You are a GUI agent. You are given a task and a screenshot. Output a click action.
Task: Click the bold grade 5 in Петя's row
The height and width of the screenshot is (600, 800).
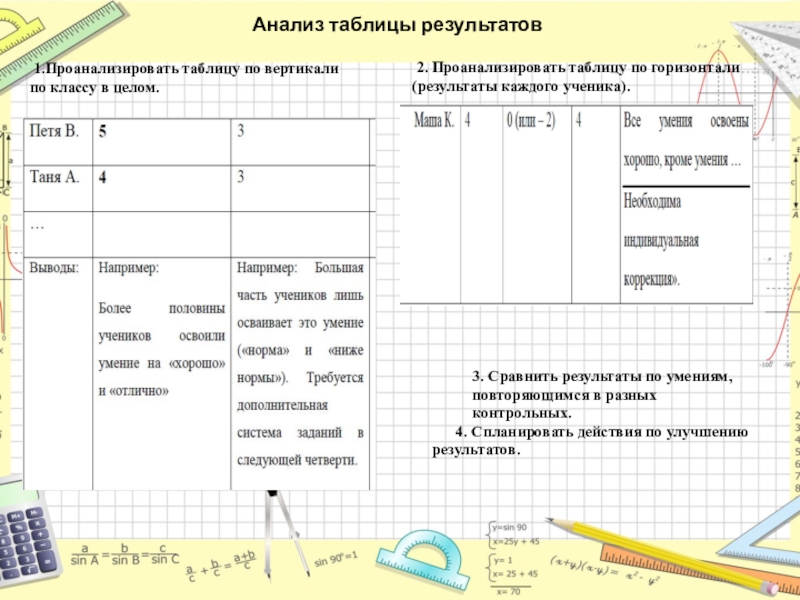tap(103, 132)
